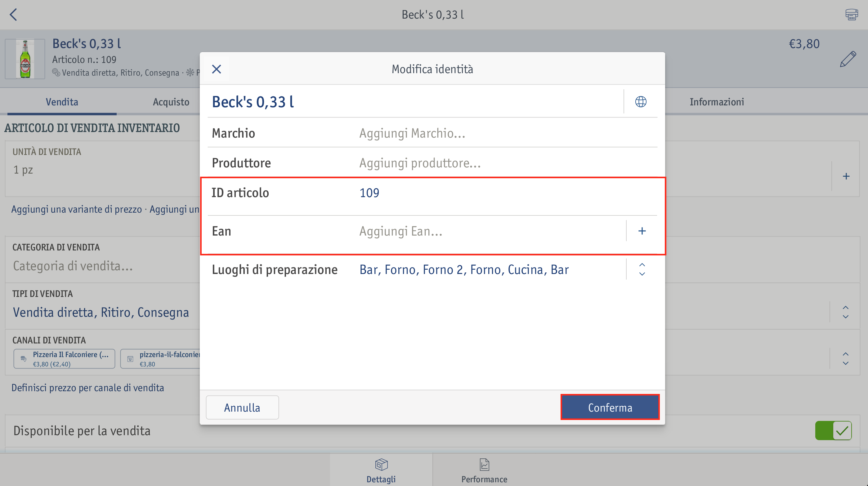Click the 1 pz sales unit value
The height and width of the screenshot is (486, 868).
tap(23, 170)
